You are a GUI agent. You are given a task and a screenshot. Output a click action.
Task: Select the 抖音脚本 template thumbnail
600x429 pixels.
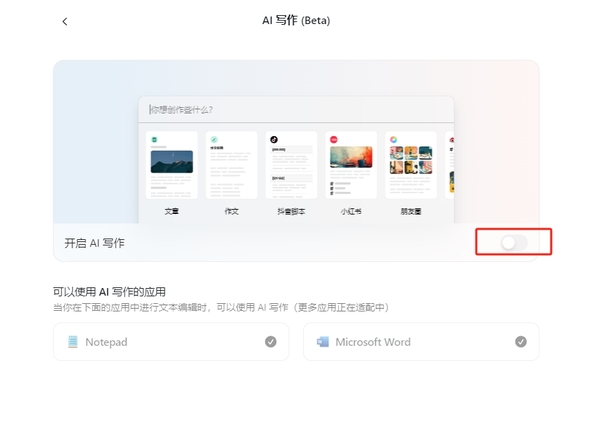[x=291, y=165]
